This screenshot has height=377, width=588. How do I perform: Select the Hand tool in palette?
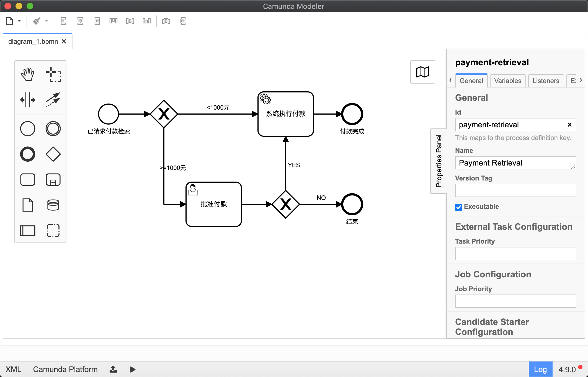tap(28, 74)
